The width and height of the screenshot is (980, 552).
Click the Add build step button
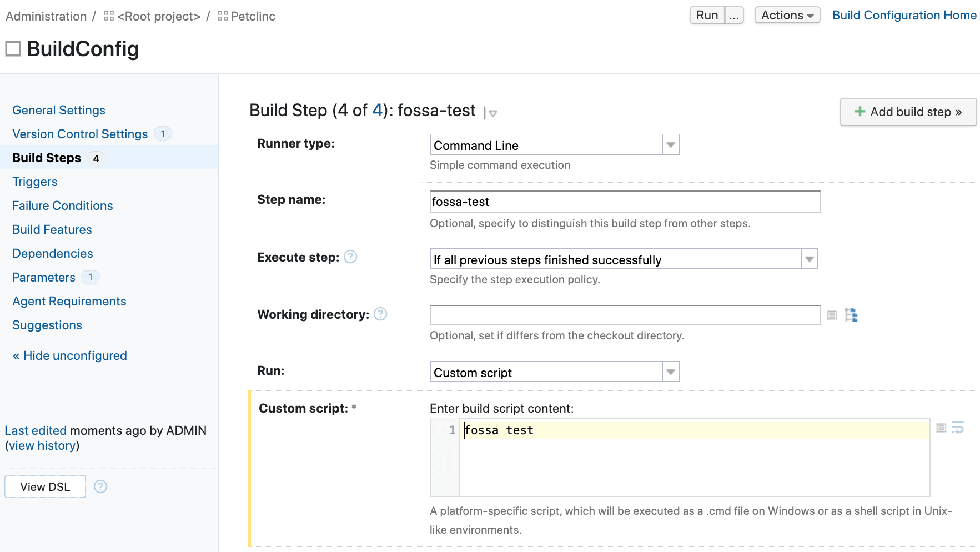[x=908, y=112]
